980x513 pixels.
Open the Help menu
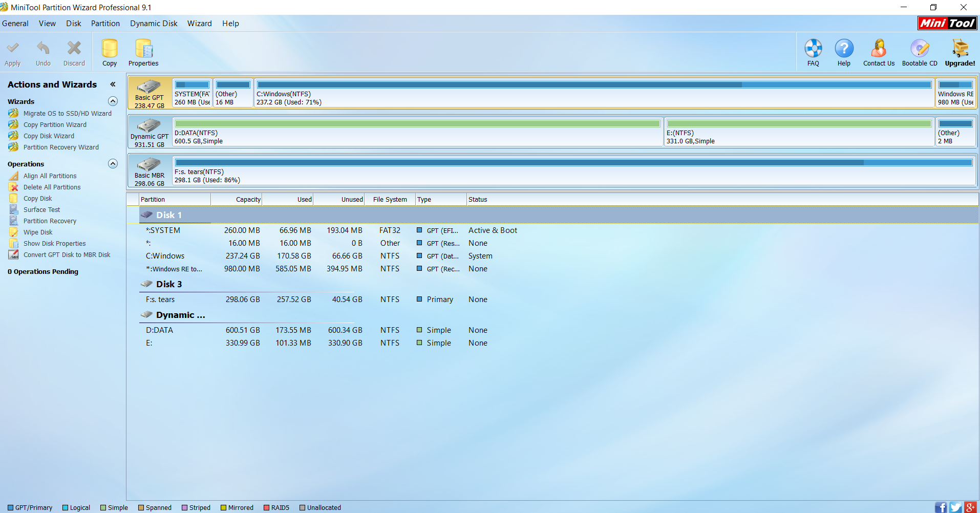(230, 24)
